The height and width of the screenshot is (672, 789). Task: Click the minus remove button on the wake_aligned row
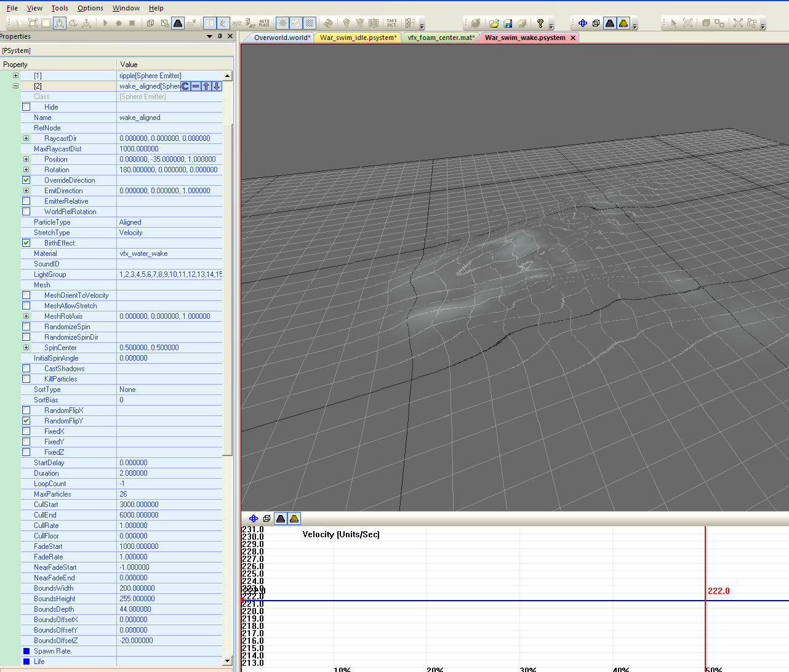(196, 86)
